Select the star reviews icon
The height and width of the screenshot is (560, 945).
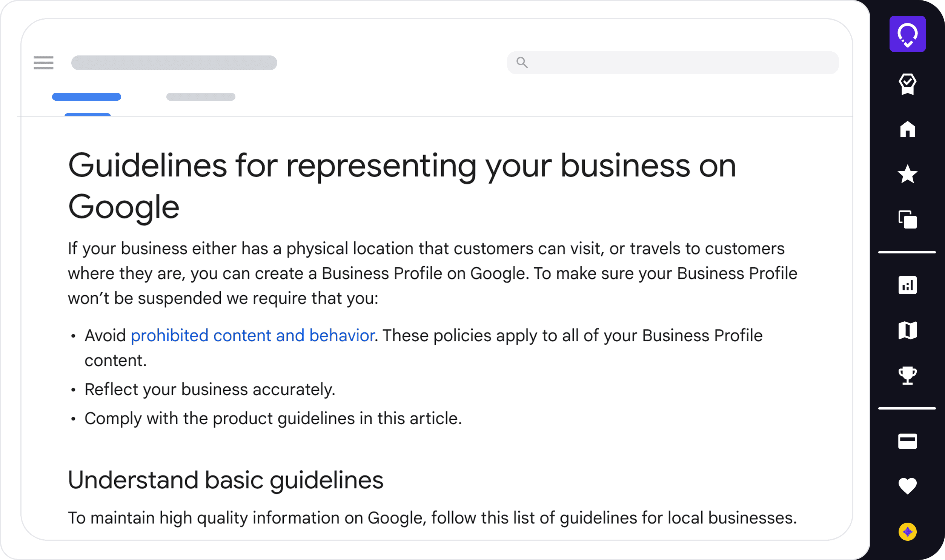coord(907,174)
